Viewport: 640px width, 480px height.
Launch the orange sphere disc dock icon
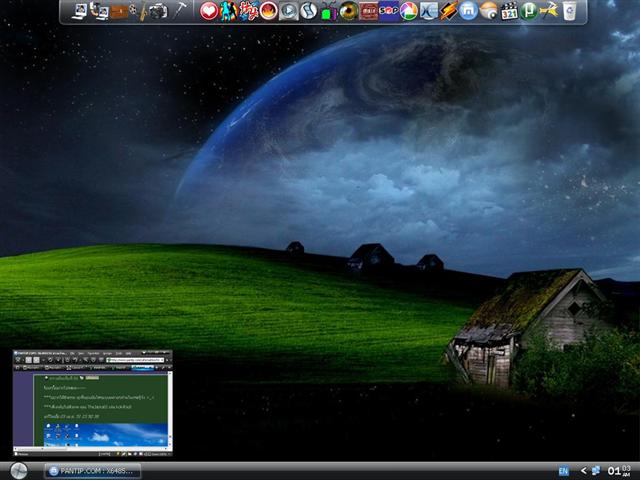click(489, 11)
